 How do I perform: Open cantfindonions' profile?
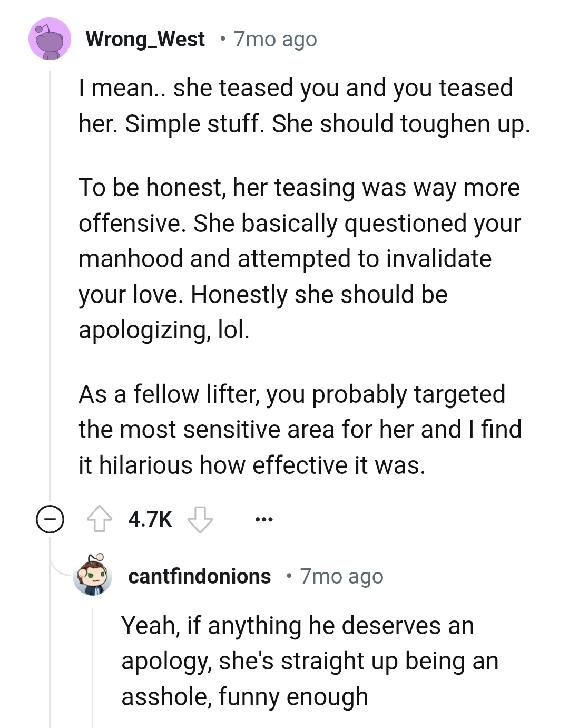tap(200, 576)
